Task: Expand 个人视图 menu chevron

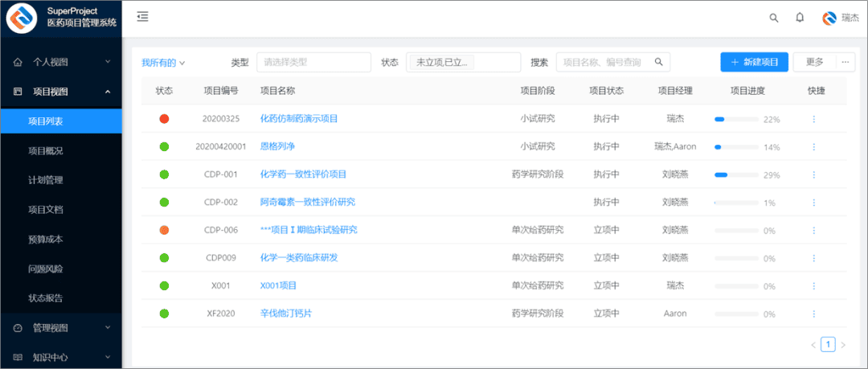Action: (108, 62)
